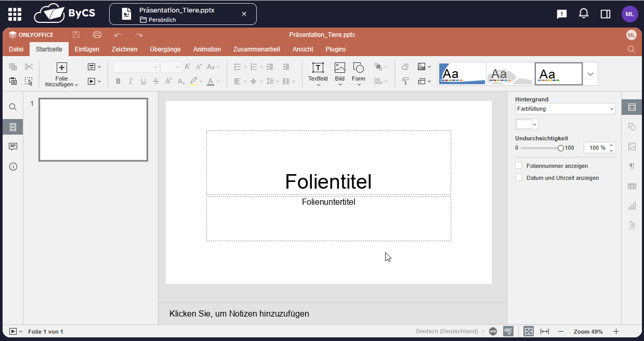
Task: Click the Undurchsichtigkeit opacity slider handle
Action: (x=561, y=148)
